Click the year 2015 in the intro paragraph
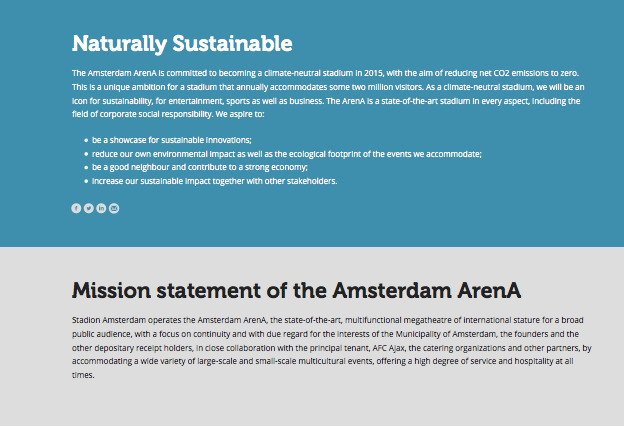 (x=373, y=73)
